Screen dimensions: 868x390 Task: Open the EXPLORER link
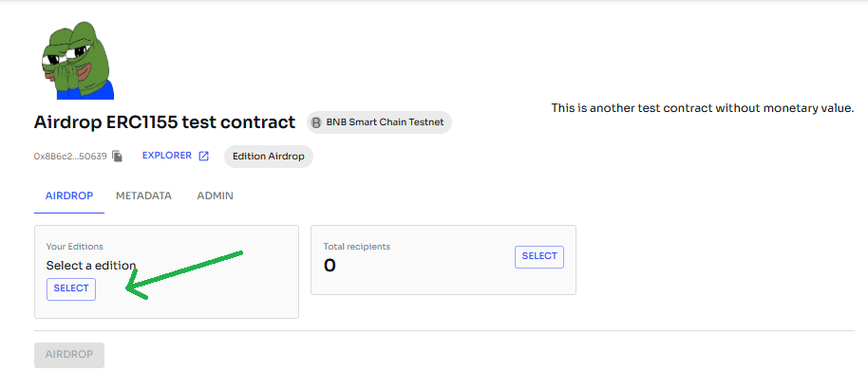[166, 156]
